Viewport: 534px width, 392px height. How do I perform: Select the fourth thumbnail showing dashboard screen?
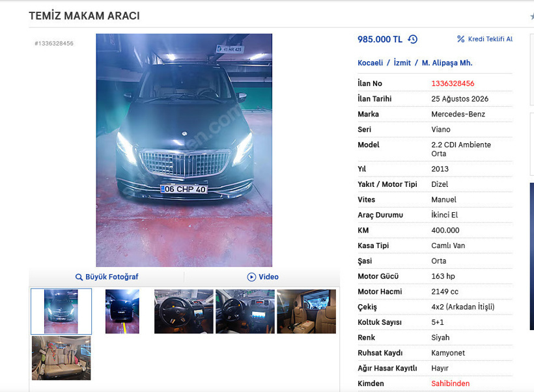click(245, 311)
